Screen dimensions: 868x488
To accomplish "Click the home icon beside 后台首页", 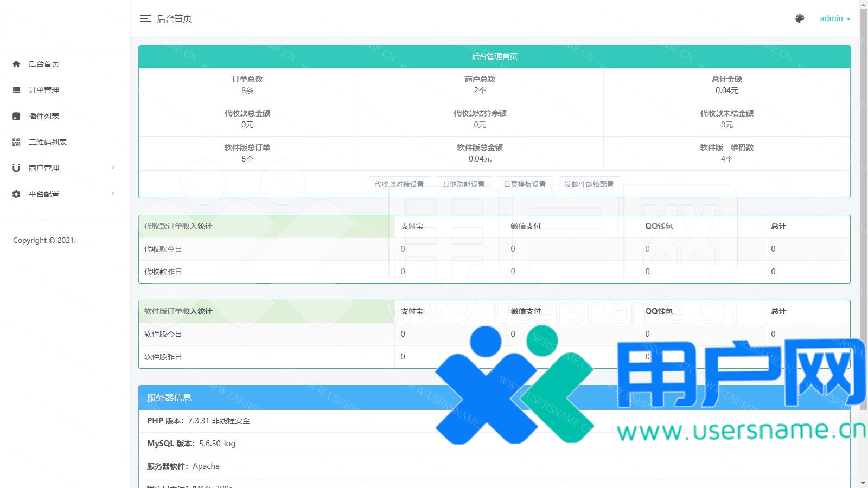I will click(x=16, y=64).
